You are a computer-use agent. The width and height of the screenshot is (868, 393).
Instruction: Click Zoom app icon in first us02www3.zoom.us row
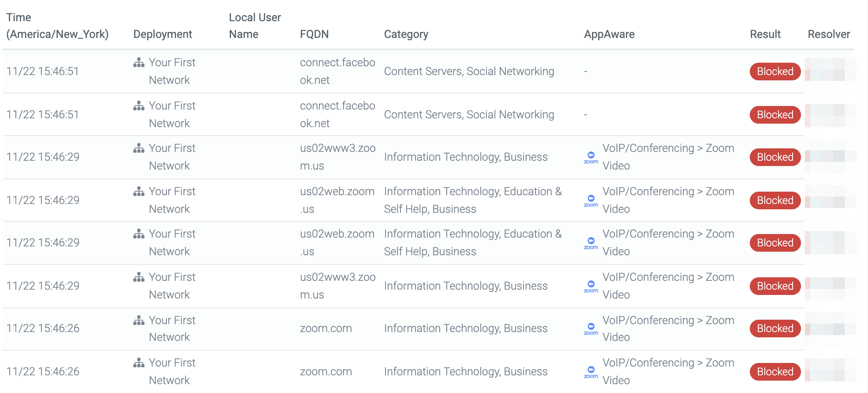[x=591, y=157]
